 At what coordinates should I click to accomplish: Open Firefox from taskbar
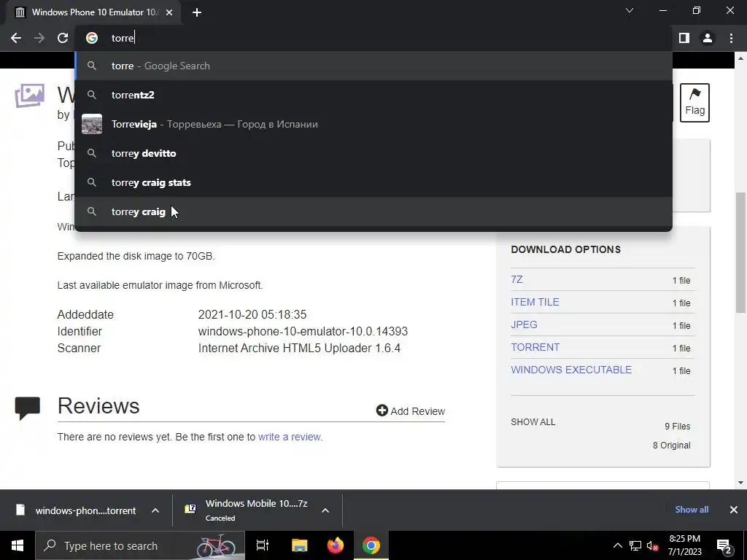336,545
